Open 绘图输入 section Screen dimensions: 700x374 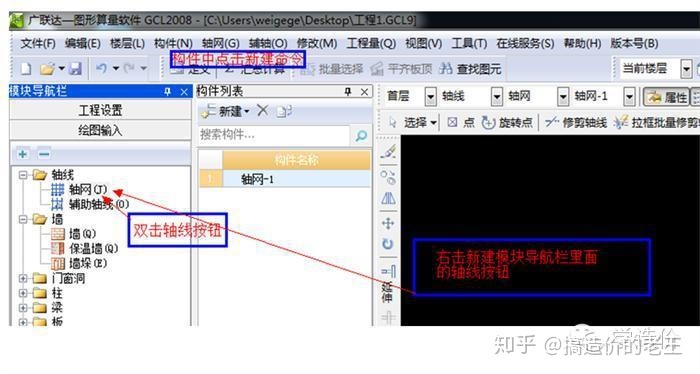click(100, 130)
